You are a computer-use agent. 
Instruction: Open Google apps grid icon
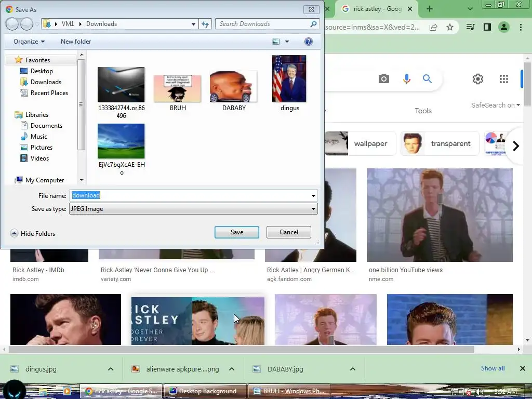coord(504,79)
